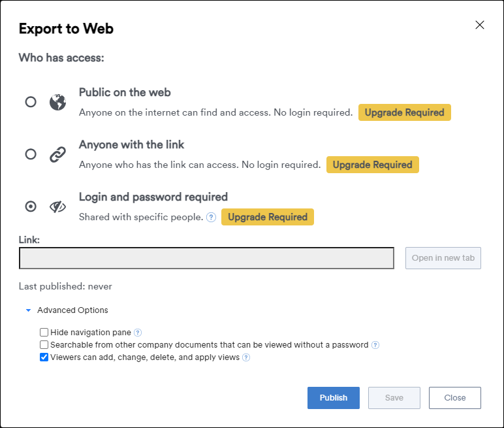Click the globe icon for Public on the web

[57, 103]
